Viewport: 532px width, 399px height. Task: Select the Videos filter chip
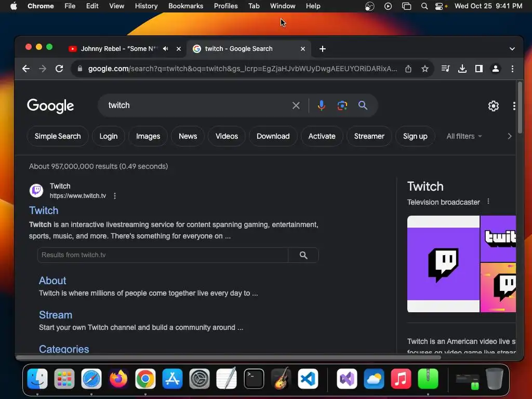click(x=227, y=136)
